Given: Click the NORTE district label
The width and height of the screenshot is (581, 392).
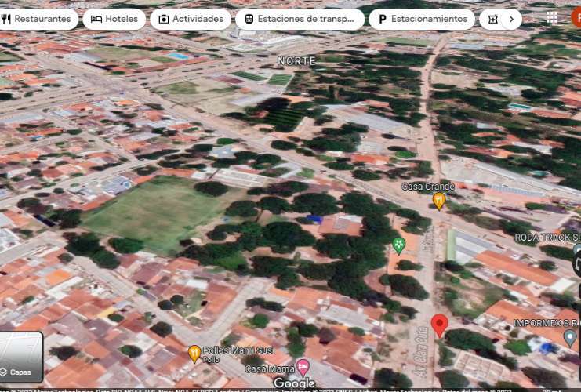Looking at the screenshot, I should click(296, 61).
